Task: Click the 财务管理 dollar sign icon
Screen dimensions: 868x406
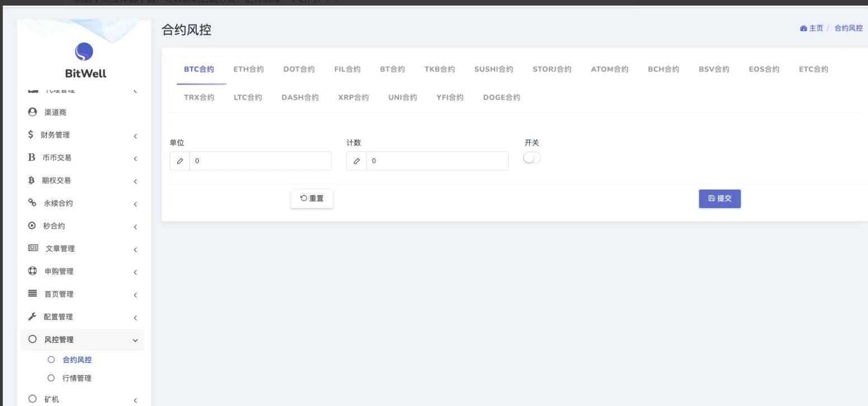Action: click(31, 135)
